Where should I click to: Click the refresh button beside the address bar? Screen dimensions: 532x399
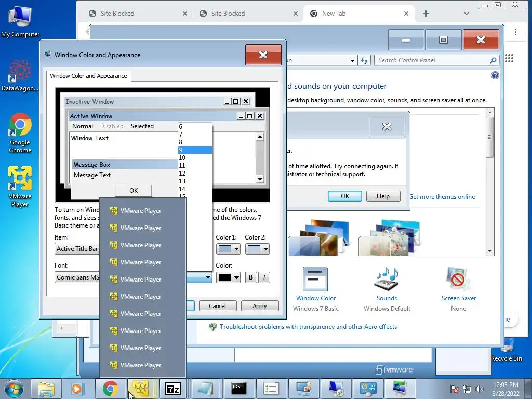point(364,60)
